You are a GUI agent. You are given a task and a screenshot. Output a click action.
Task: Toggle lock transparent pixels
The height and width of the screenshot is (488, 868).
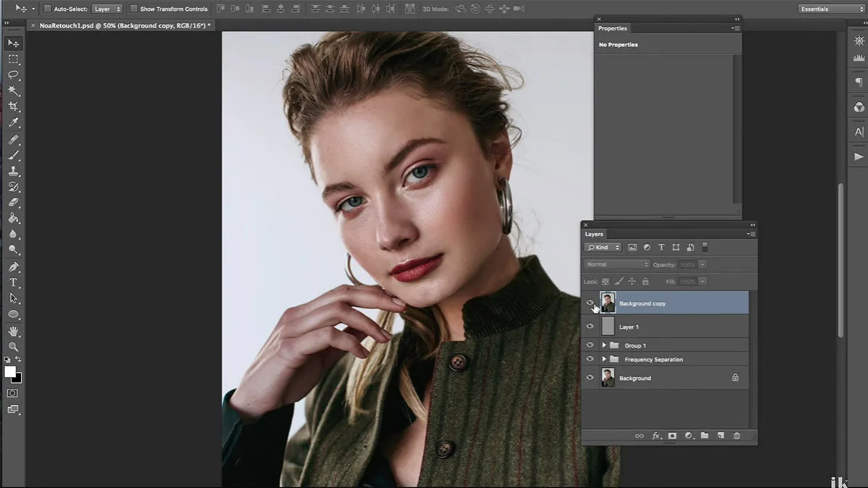point(605,281)
